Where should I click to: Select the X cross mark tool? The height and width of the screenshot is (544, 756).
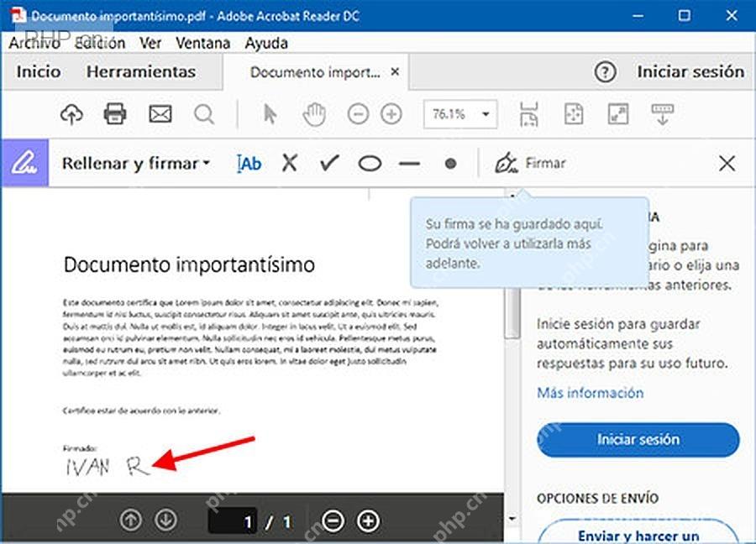289,163
